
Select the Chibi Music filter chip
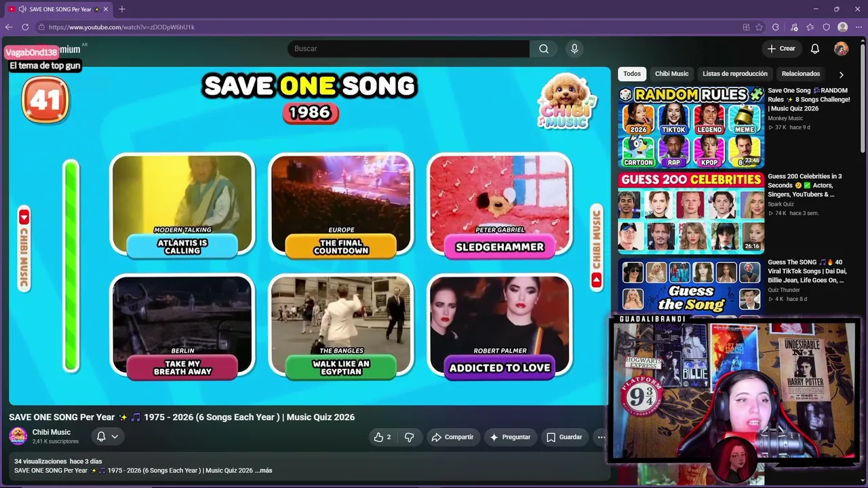pos(671,74)
